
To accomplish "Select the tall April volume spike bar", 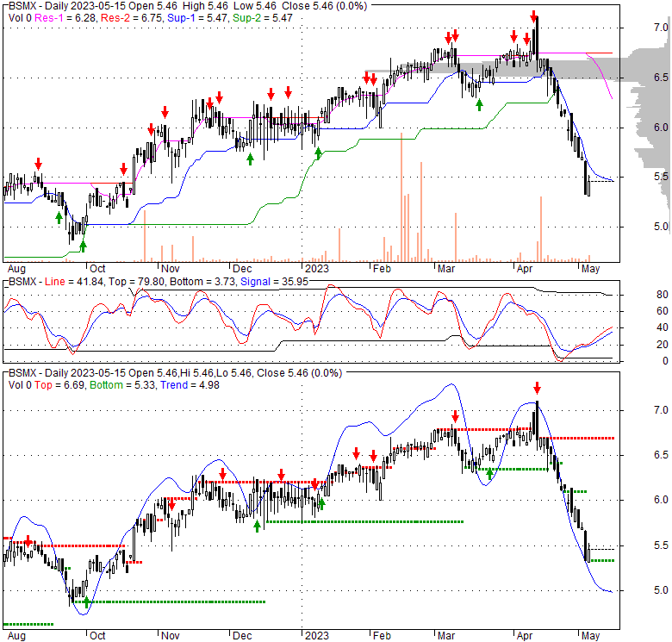I will point(541,229).
